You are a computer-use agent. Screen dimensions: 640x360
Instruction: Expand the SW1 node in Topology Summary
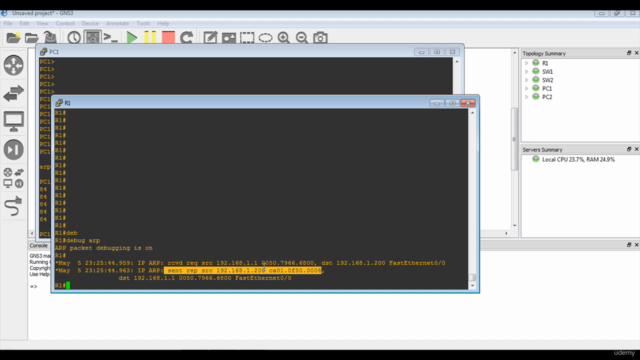pos(527,71)
